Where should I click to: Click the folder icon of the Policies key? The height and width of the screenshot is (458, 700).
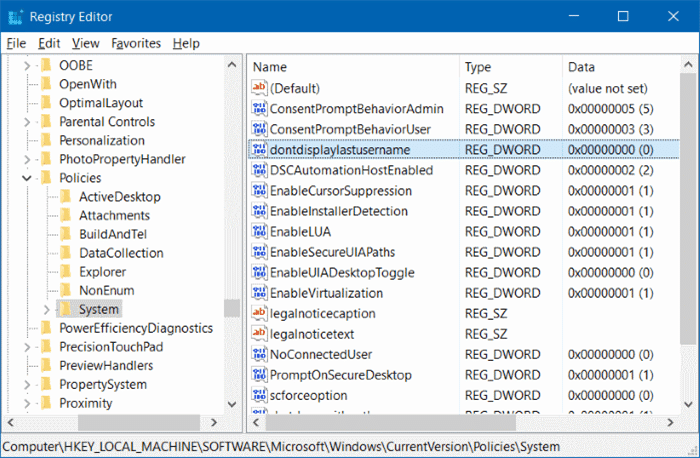click(x=46, y=178)
